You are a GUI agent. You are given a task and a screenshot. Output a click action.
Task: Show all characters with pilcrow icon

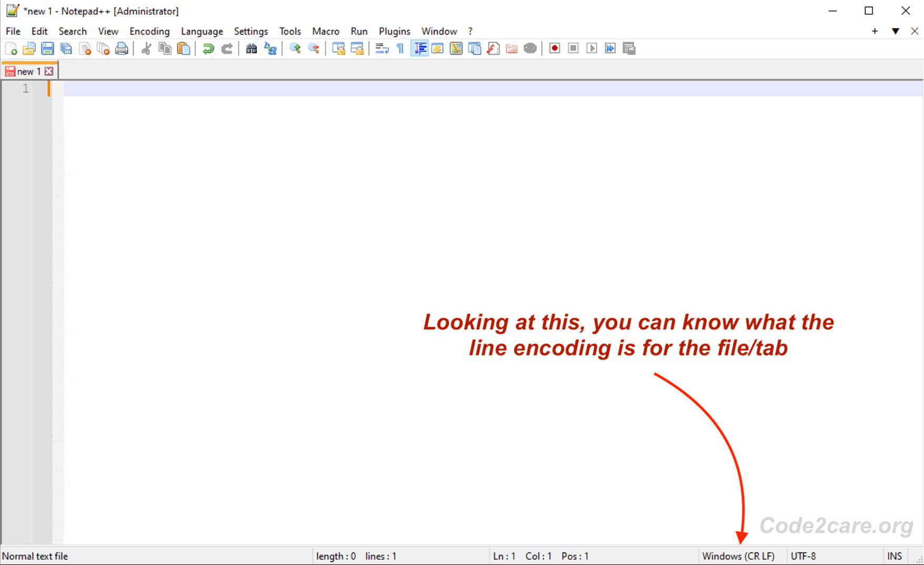(400, 48)
